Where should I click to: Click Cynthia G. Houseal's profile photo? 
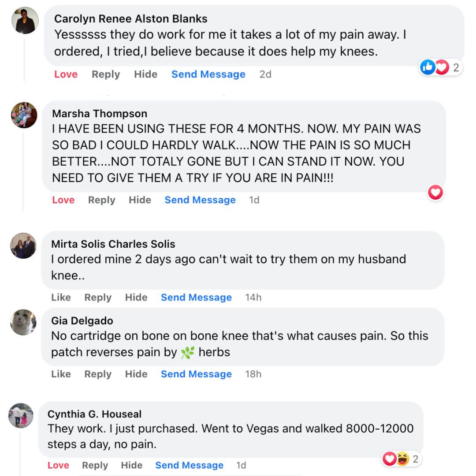click(x=21, y=415)
